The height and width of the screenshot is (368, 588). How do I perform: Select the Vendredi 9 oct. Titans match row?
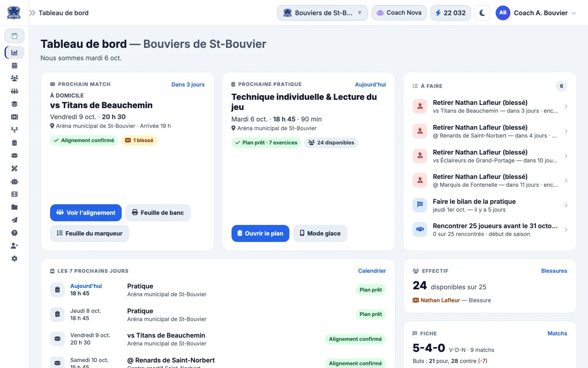click(218, 339)
